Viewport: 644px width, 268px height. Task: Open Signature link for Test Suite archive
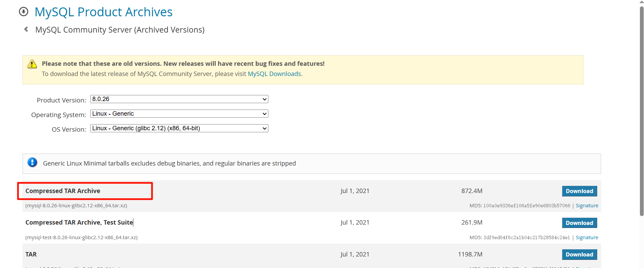587,237
